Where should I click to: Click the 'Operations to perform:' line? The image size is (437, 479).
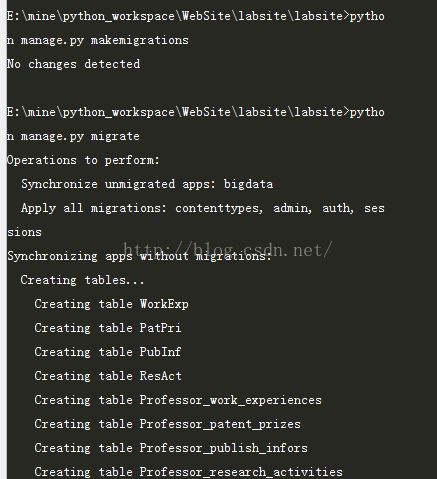(x=83, y=160)
